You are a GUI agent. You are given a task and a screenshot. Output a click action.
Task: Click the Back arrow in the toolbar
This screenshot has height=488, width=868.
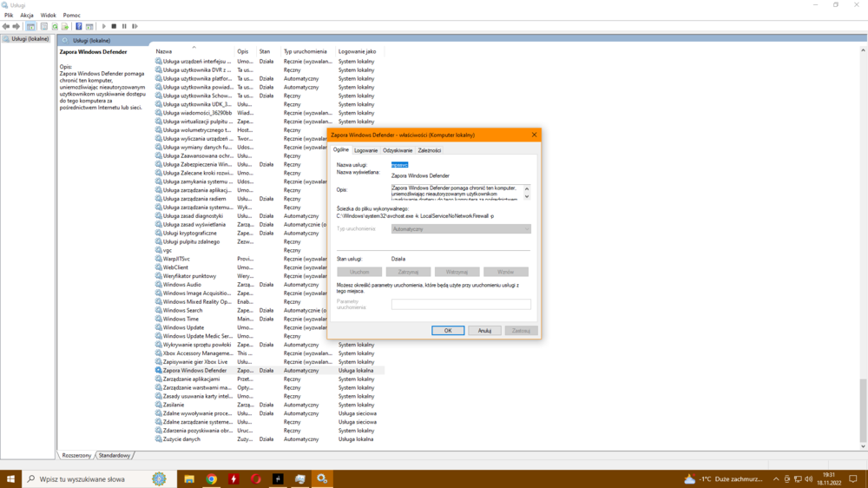pyautogui.click(x=6, y=26)
